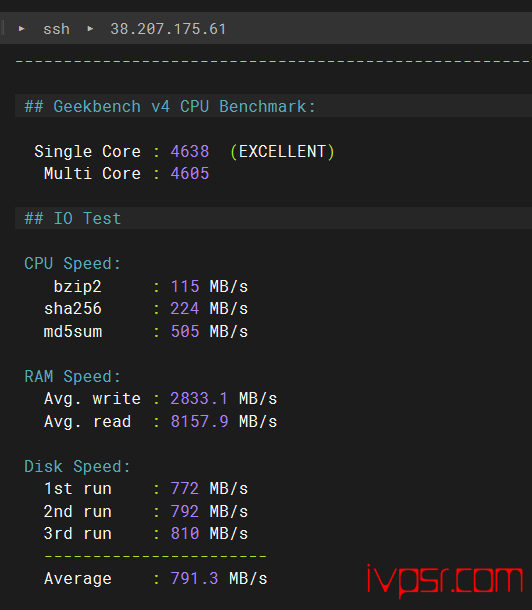Click the Single Core label
The height and width of the screenshot is (610, 532).
click(88, 151)
